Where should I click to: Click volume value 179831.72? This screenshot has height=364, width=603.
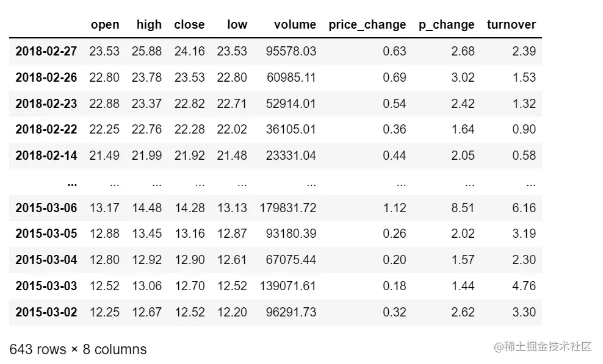pos(287,207)
